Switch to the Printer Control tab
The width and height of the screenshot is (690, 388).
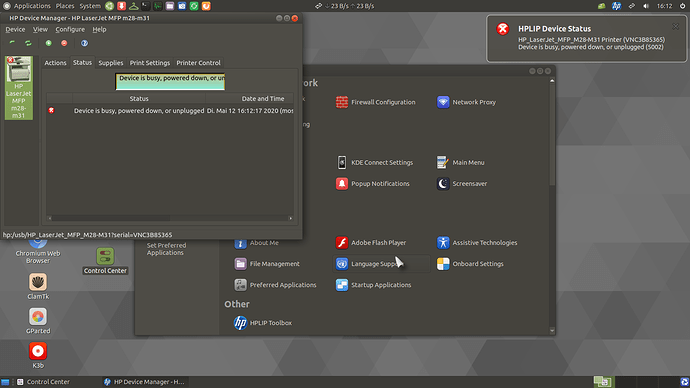(198, 63)
